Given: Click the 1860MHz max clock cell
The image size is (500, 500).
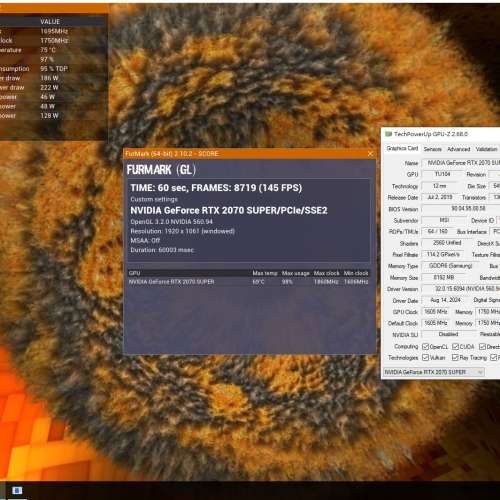Looking at the screenshot, I should click(x=326, y=282).
